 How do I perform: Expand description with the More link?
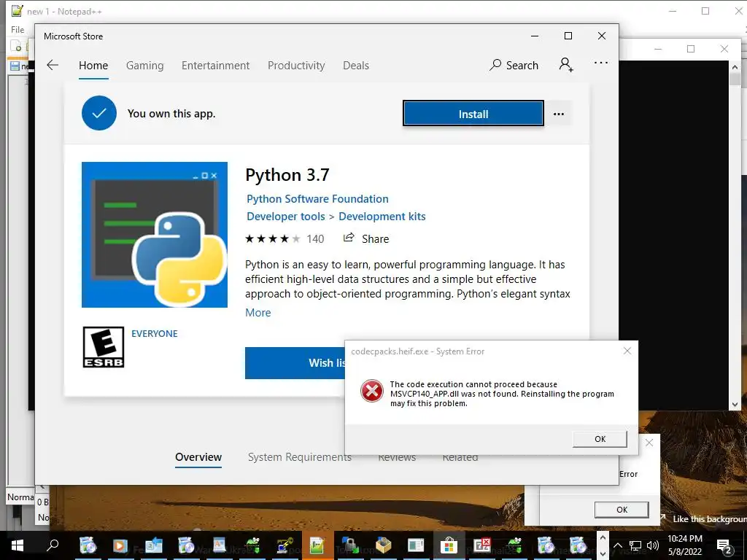coord(258,313)
